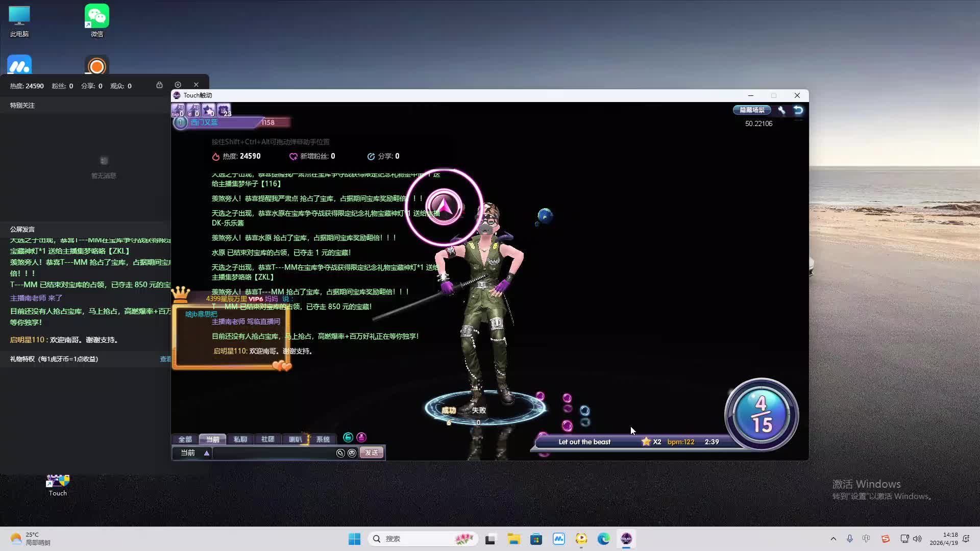Select the 全部 chat tab

tap(185, 439)
